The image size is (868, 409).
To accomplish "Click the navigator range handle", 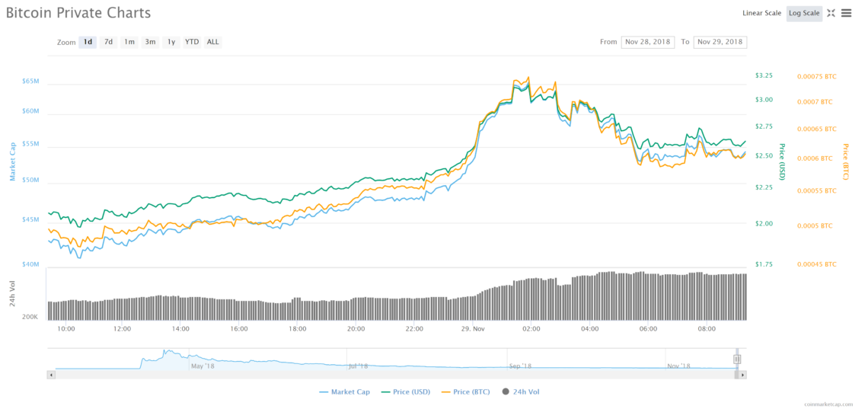I will [x=736, y=359].
